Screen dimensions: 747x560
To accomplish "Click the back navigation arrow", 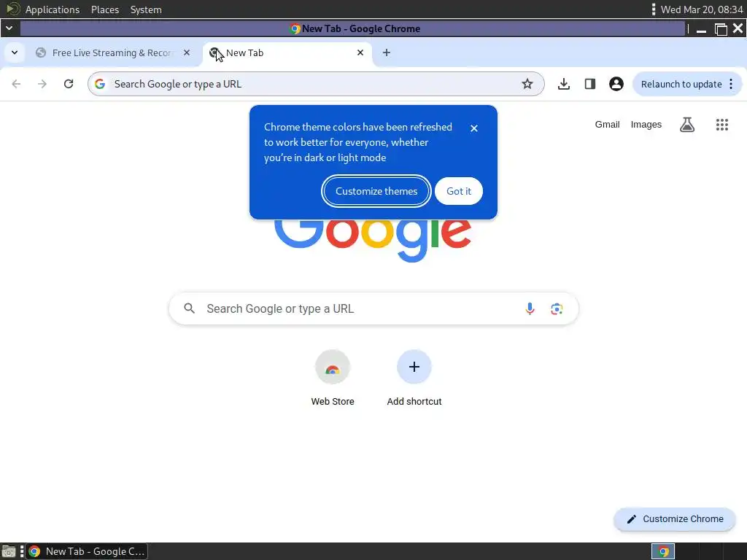I will (x=16, y=84).
